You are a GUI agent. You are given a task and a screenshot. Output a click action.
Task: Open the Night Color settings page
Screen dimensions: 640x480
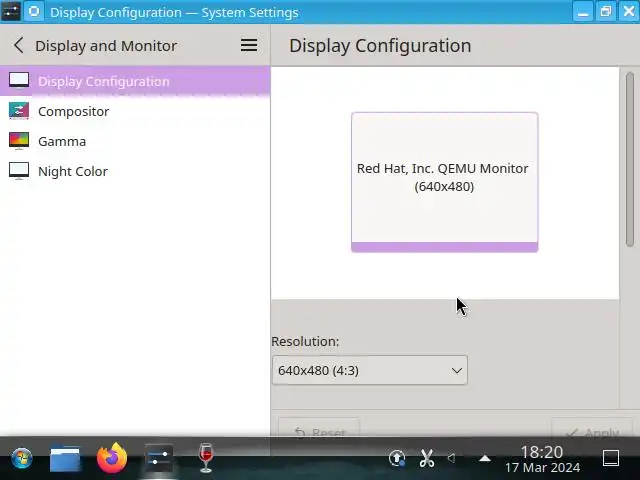click(135, 171)
